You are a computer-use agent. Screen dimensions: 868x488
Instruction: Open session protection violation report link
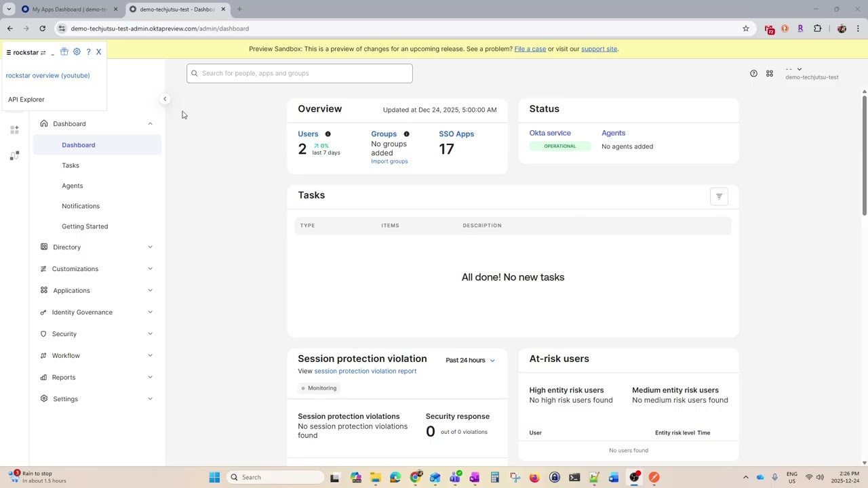point(366,371)
